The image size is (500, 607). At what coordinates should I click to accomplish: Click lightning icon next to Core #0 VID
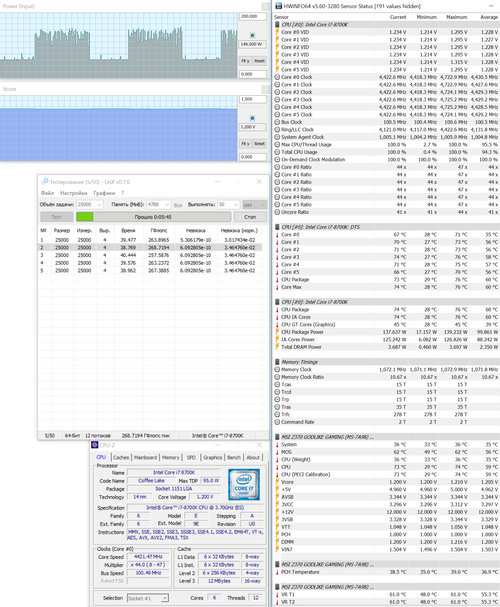(x=277, y=32)
